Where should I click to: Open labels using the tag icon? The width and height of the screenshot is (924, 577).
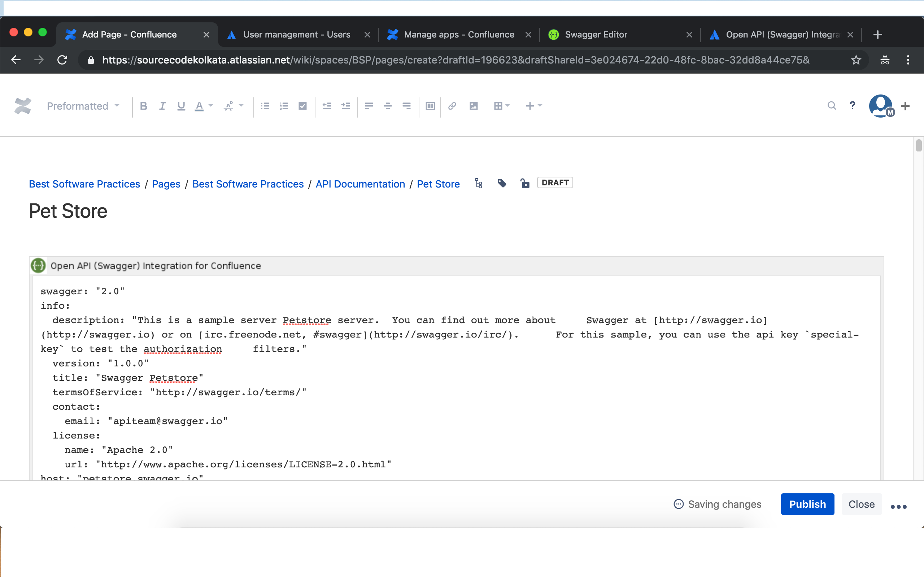coord(501,184)
